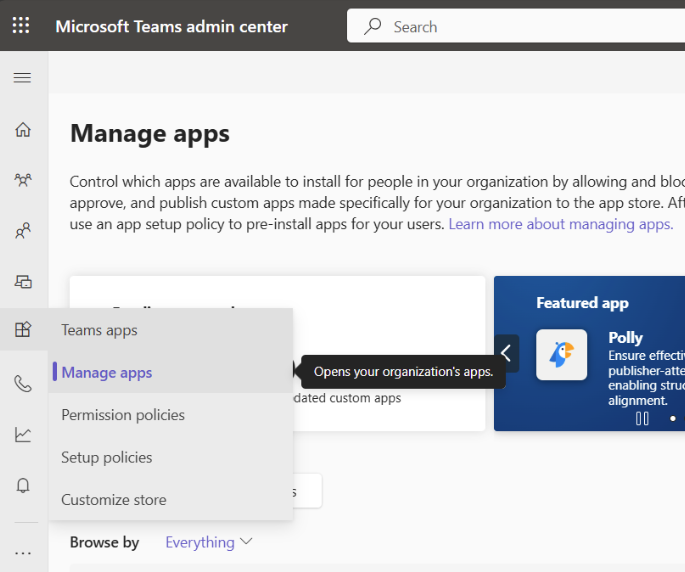Screen dimensions: 685x572
Task: Click the Polly featured app title
Action: (x=626, y=337)
